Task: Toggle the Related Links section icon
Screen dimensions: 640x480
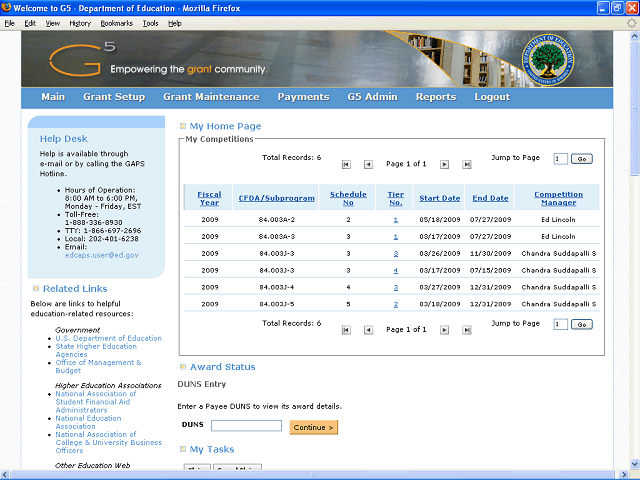Action: click(x=33, y=289)
